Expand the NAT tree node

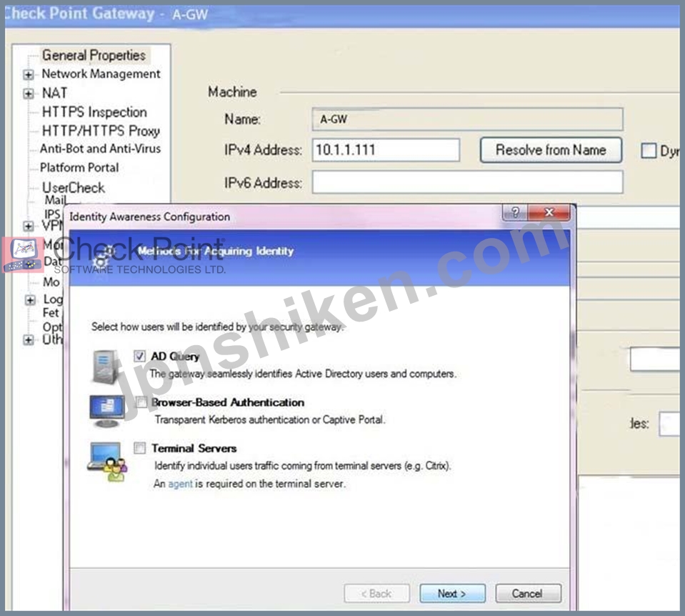[x=29, y=94]
